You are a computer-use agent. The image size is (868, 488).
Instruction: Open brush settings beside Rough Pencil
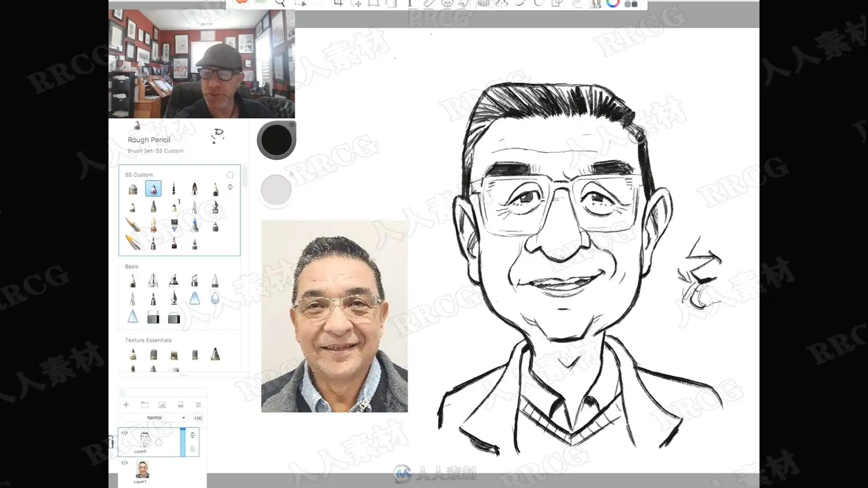tap(218, 135)
